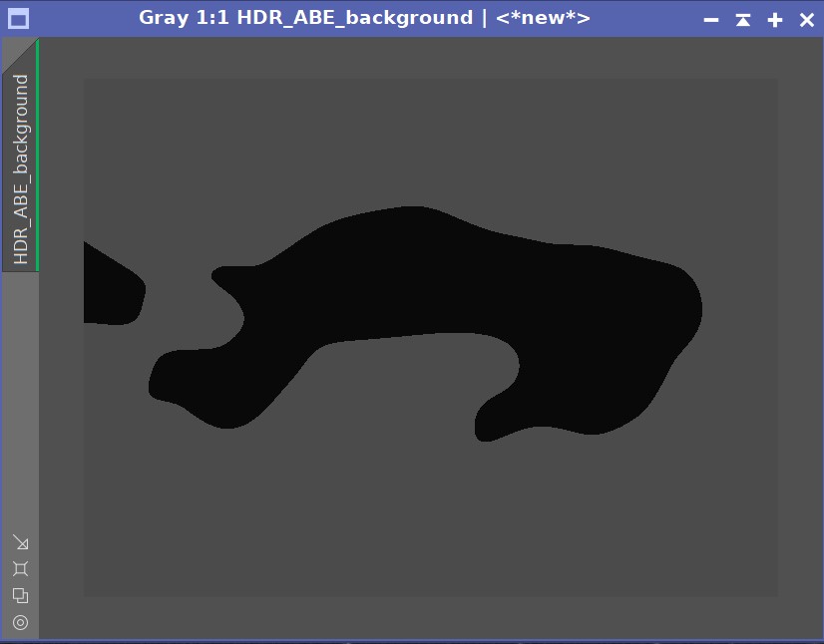Close the HDR_ABE_background image window
Image resolution: width=824 pixels, height=644 pixels.
(x=807, y=20)
